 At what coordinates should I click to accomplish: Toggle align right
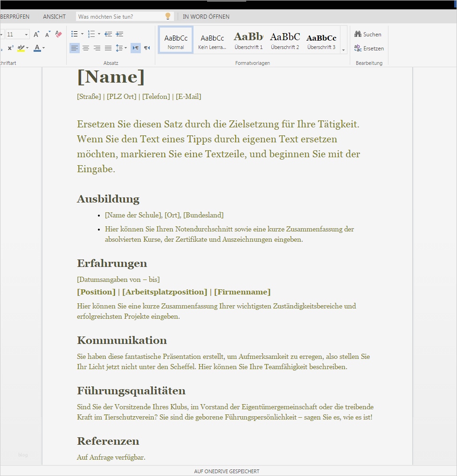(x=97, y=48)
